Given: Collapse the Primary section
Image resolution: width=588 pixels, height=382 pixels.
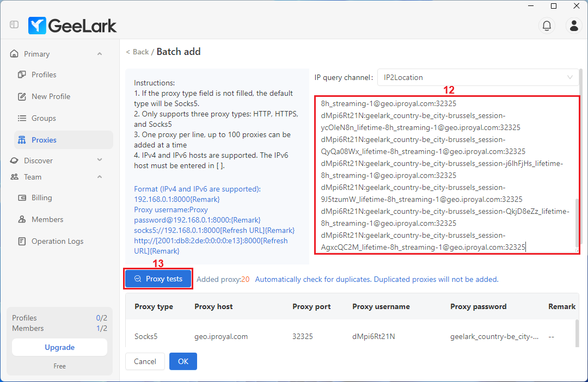Looking at the screenshot, I should pyautogui.click(x=99, y=54).
